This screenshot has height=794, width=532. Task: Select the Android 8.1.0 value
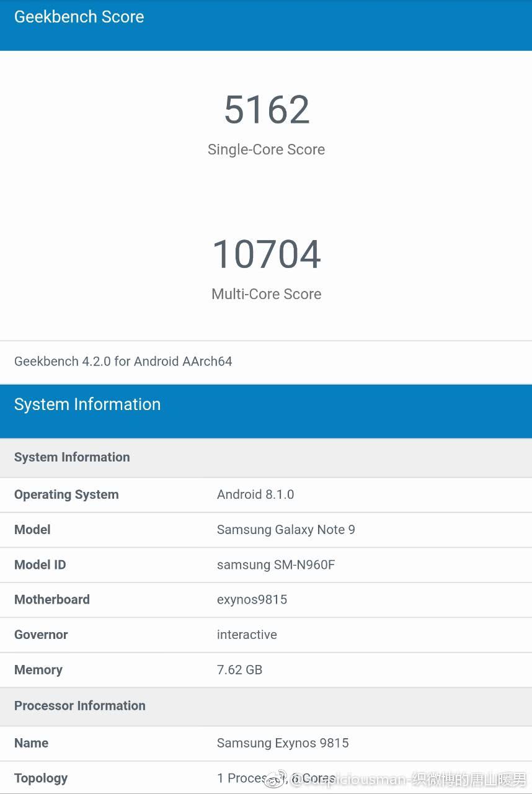[255, 494]
